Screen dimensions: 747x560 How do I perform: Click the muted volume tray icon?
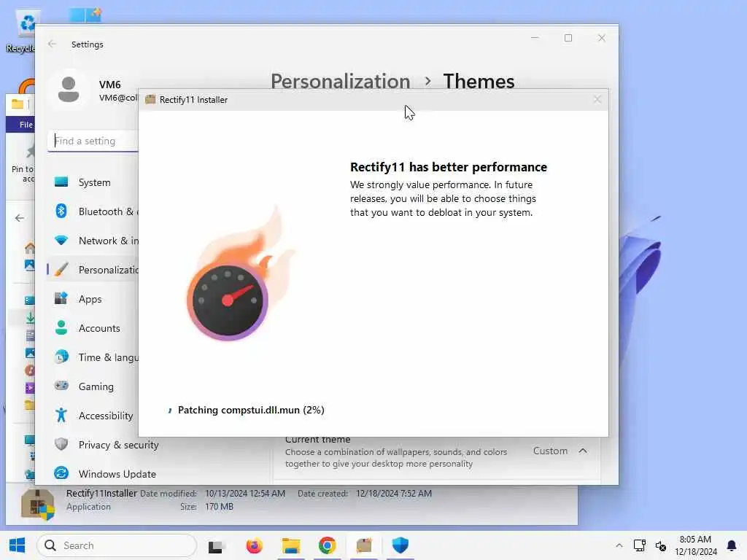pos(661,545)
